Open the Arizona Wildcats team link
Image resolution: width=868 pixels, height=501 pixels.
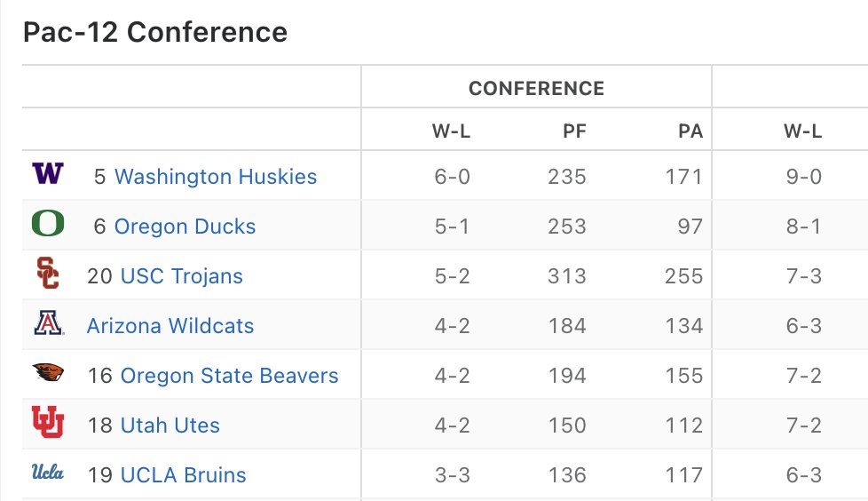pyautogui.click(x=170, y=326)
